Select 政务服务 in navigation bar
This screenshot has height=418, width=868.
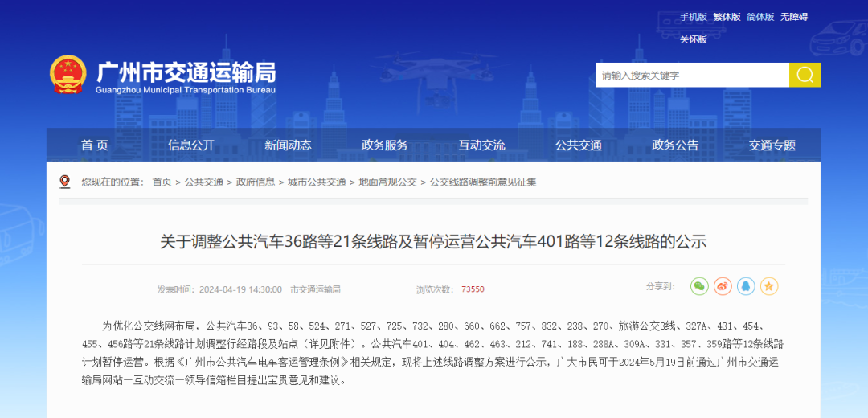tap(385, 145)
